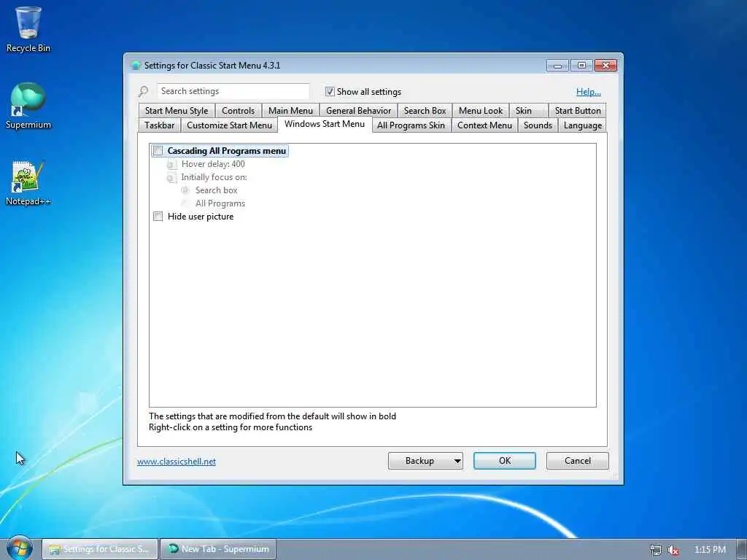747x560 pixels.
Task: Switch to the Controls tab
Action: 239,111
